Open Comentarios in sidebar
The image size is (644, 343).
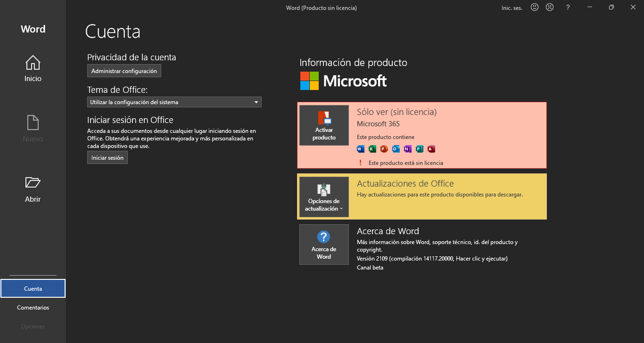click(x=33, y=307)
